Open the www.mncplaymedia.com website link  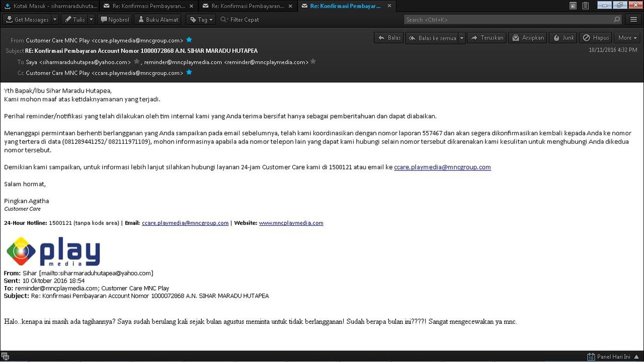coord(291,223)
